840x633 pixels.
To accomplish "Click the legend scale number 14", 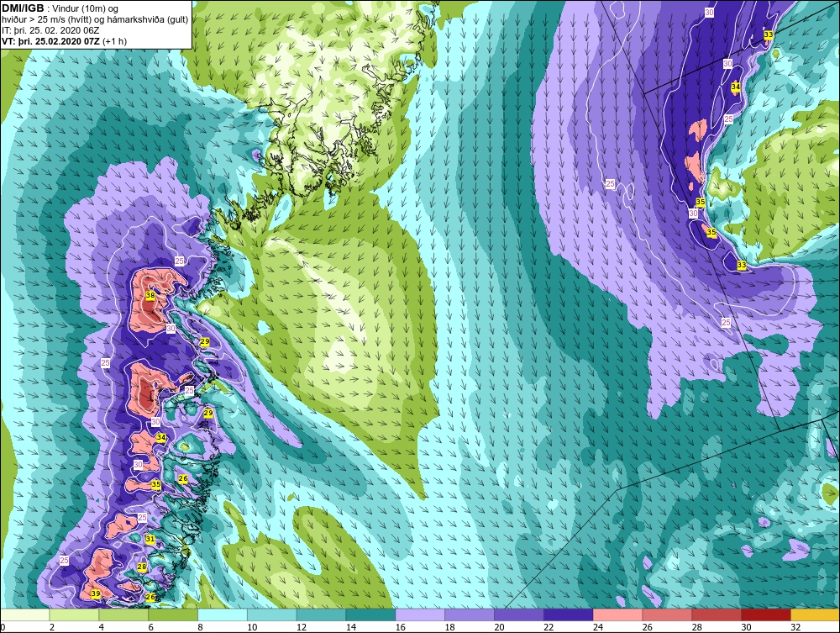I will [351, 627].
